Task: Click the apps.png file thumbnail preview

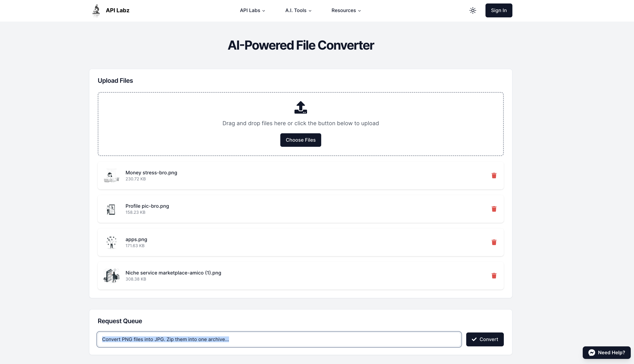Action: tap(111, 242)
